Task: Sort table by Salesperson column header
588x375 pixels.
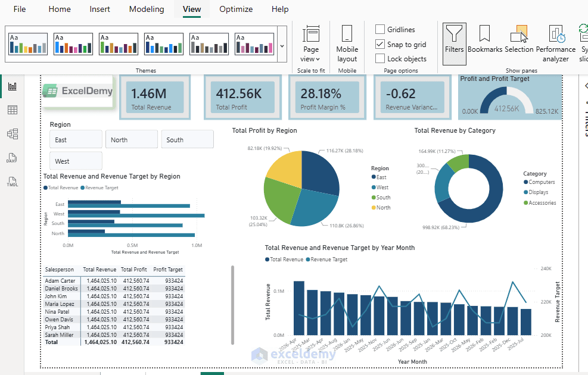Action: point(59,270)
